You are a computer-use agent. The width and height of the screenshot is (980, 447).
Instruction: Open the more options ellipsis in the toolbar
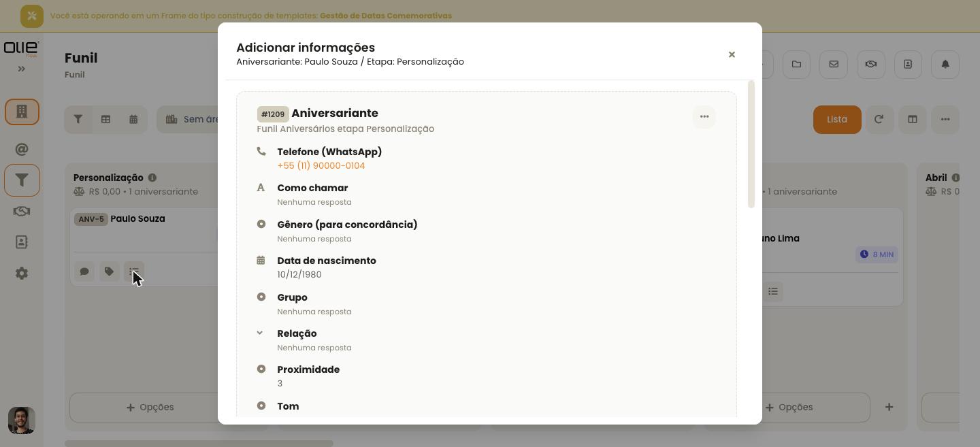click(945, 119)
